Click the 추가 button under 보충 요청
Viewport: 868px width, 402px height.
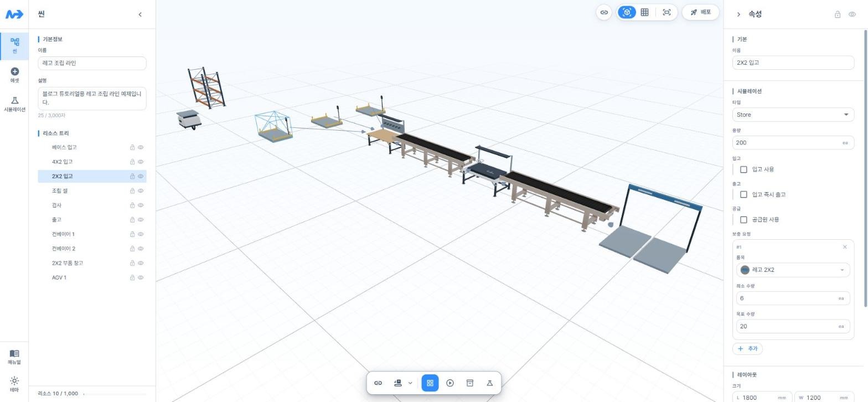click(x=747, y=349)
